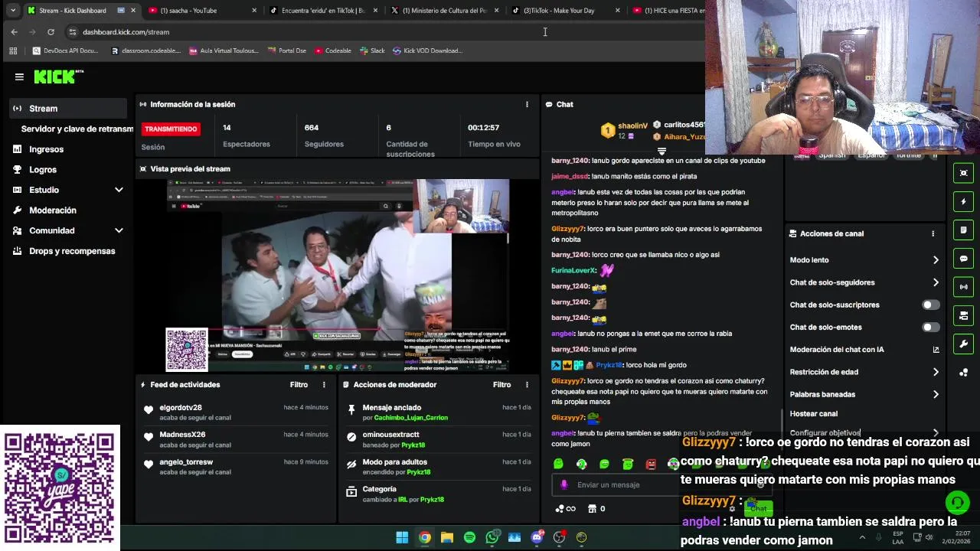Switch to the Ministerio de Cultura tab
The height and width of the screenshot is (551, 980).
pos(444,11)
